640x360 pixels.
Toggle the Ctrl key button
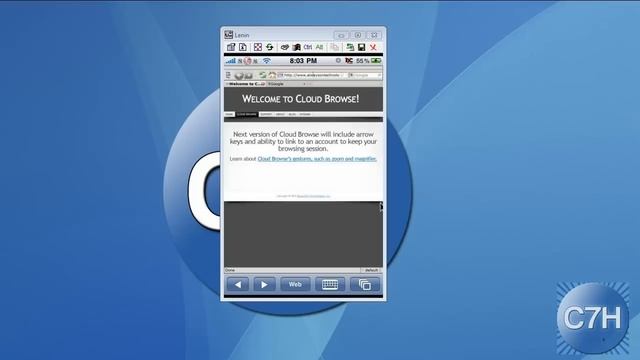click(x=308, y=47)
